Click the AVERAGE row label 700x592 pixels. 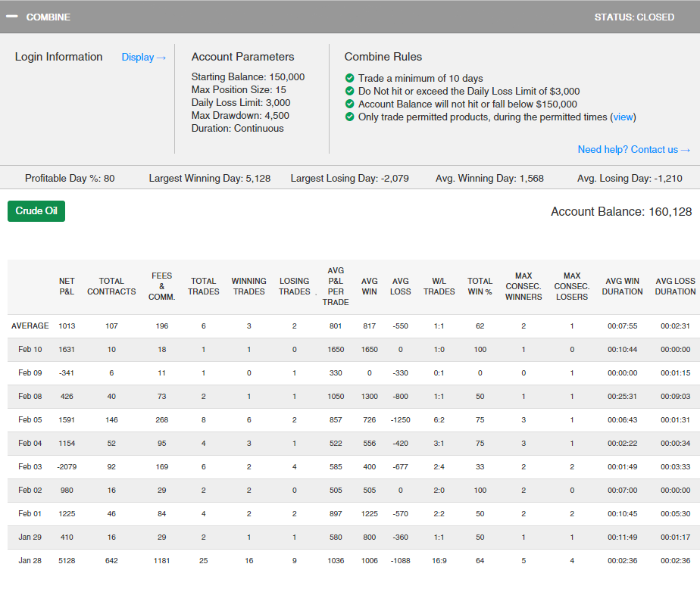pos(30,326)
